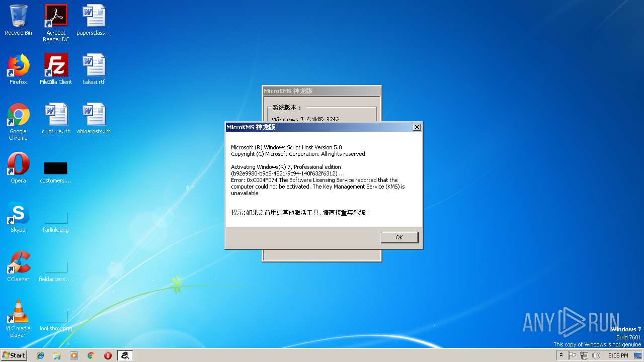Open volume speaker tray icon
The height and width of the screenshot is (362, 644).
tap(596, 355)
